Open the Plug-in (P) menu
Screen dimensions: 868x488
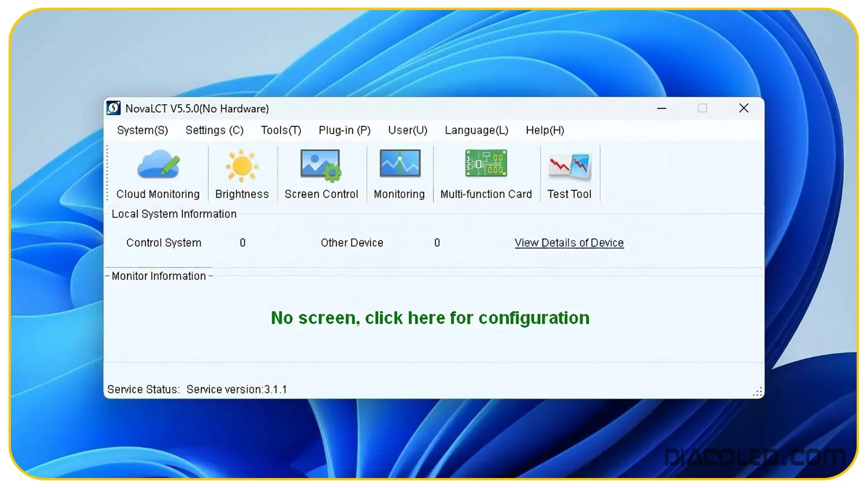point(344,130)
